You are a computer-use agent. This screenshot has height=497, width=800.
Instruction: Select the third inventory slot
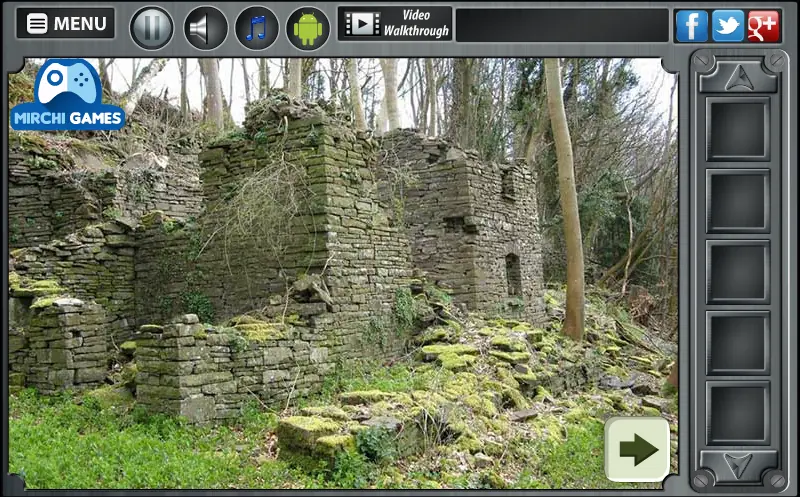coord(738,271)
